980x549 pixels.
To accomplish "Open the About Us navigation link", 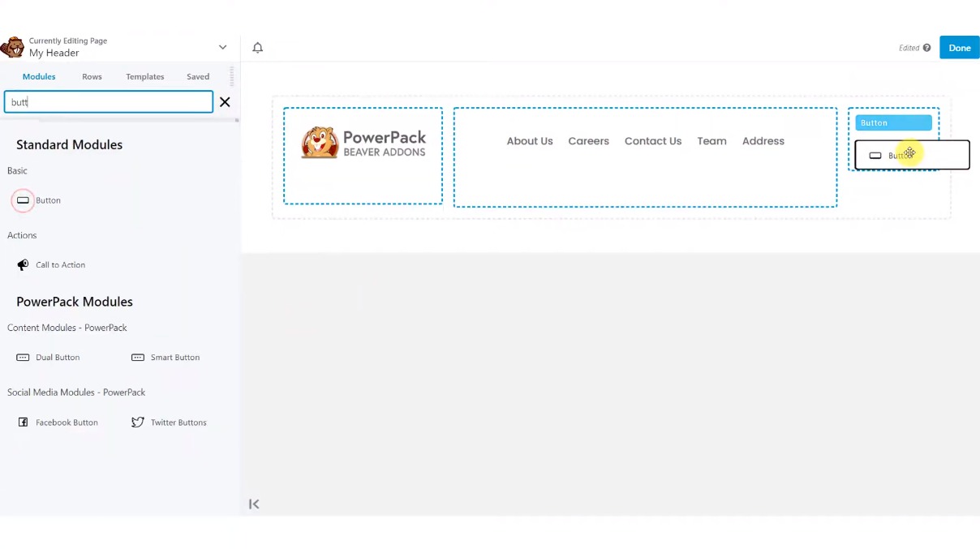I will [530, 140].
